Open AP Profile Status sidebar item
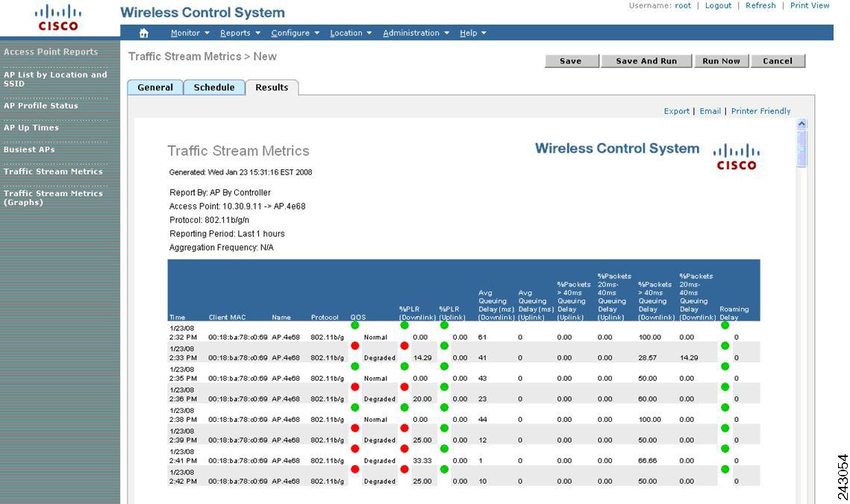This screenshot has width=850, height=504. [x=40, y=106]
